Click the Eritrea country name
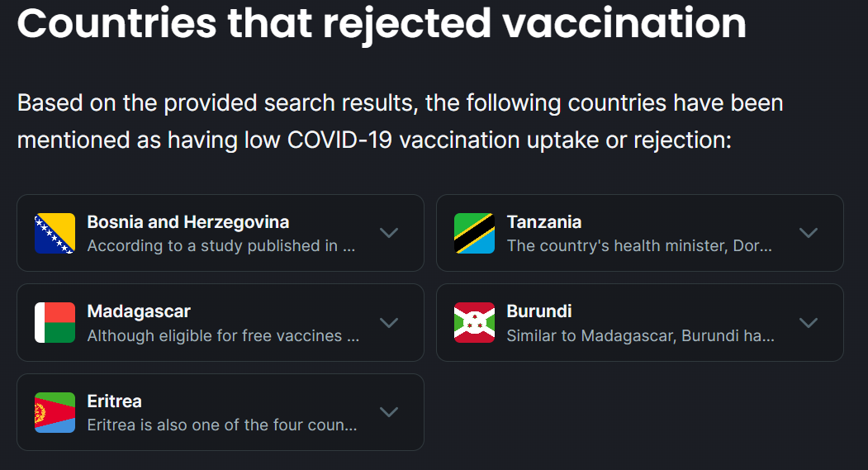The image size is (868, 470). click(114, 401)
